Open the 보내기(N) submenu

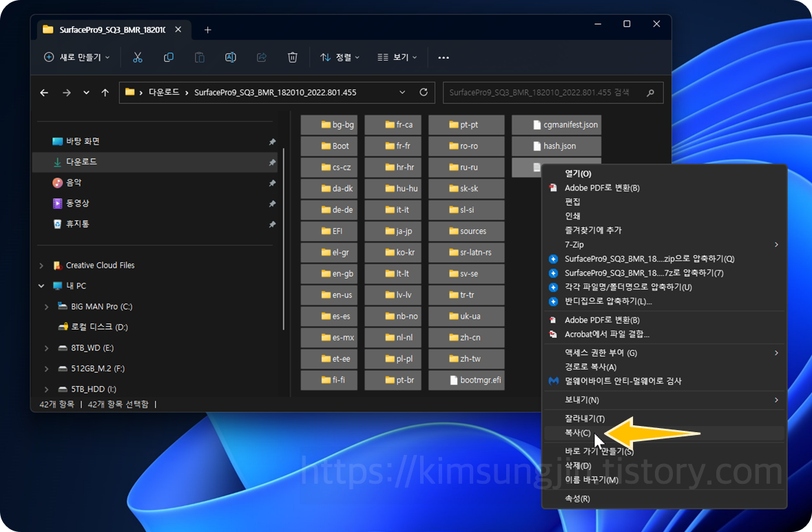(x=664, y=400)
